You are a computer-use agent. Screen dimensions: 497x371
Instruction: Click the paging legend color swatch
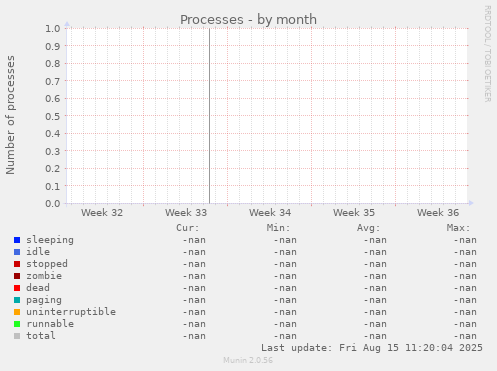point(17,300)
